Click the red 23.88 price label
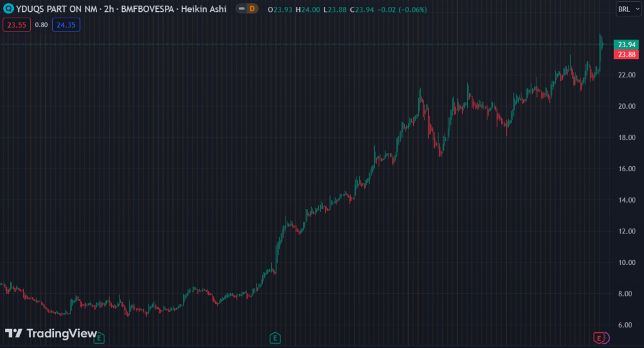 coord(626,54)
